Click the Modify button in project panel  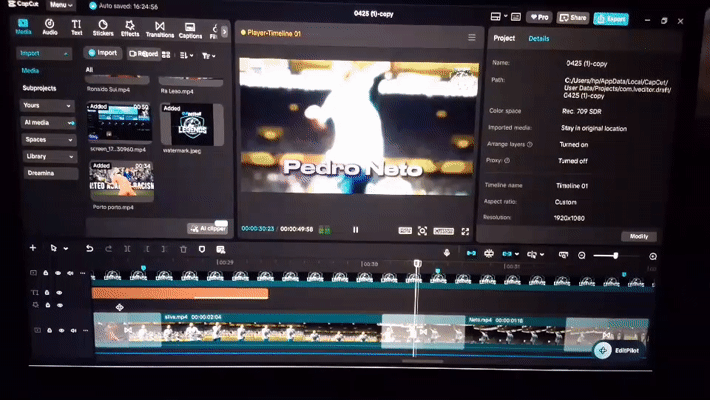(639, 236)
